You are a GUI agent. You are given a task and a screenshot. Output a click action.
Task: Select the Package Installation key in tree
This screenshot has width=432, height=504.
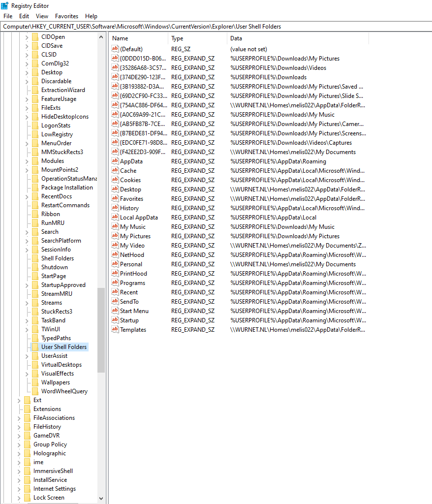[x=67, y=188]
